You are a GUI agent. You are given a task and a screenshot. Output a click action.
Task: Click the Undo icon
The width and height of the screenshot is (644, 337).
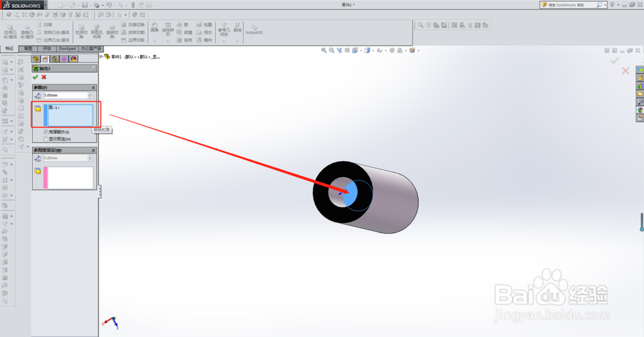pyautogui.click(x=109, y=5)
